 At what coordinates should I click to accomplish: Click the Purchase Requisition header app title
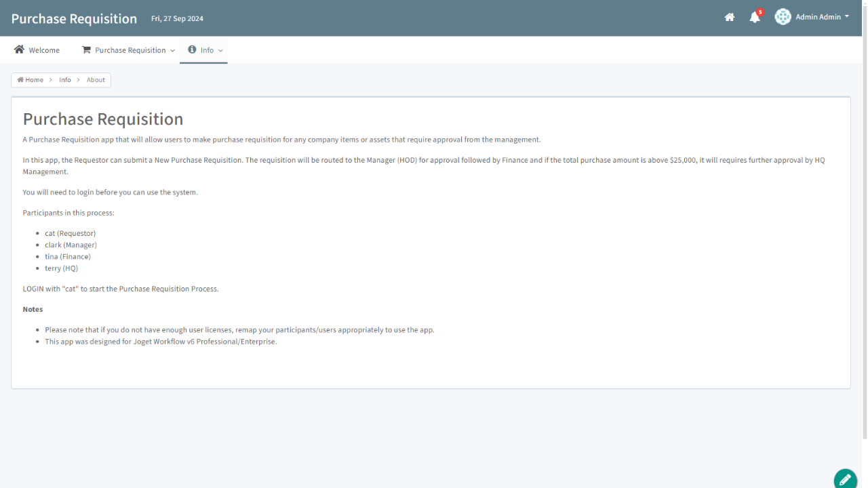click(x=74, y=18)
